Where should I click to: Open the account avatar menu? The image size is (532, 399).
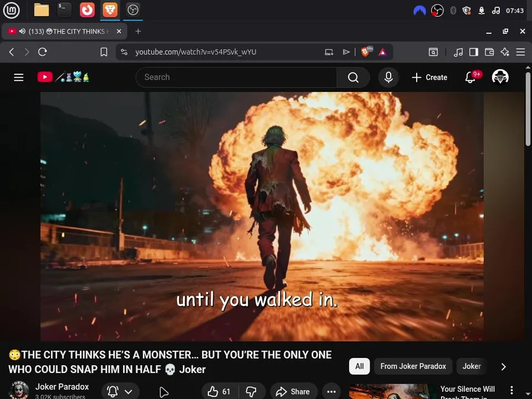pos(500,77)
